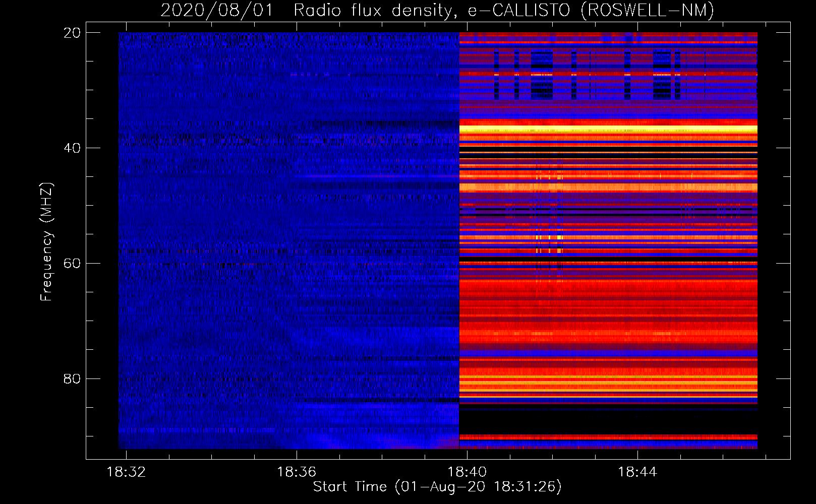Click the 80 frequency tick label
Viewport: 816px width, 504px height.
tap(72, 379)
